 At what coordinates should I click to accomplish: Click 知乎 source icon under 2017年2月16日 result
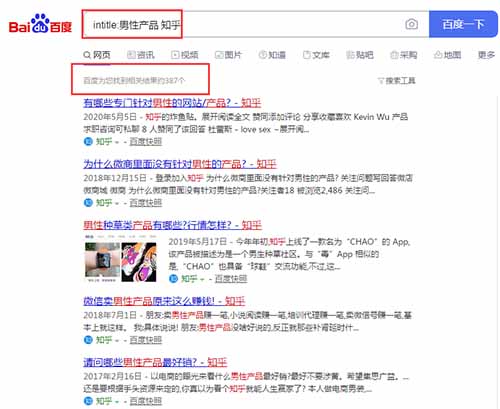click(88, 401)
